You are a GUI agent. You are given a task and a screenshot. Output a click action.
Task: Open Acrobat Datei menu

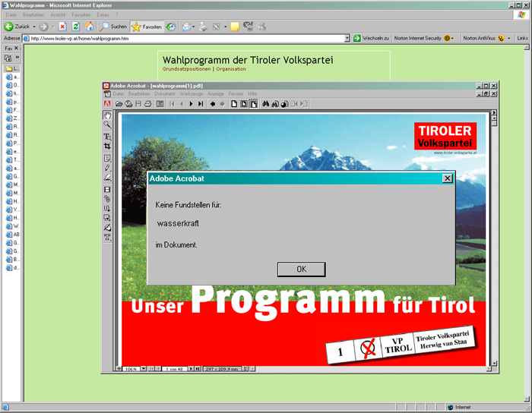[x=119, y=94]
